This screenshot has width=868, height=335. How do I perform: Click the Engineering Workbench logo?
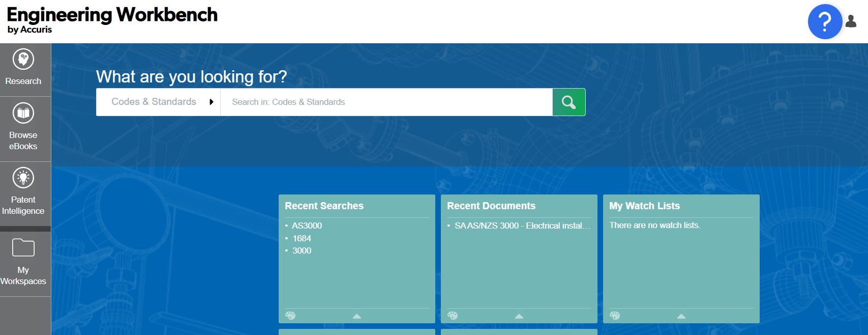[x=112, y=20]
